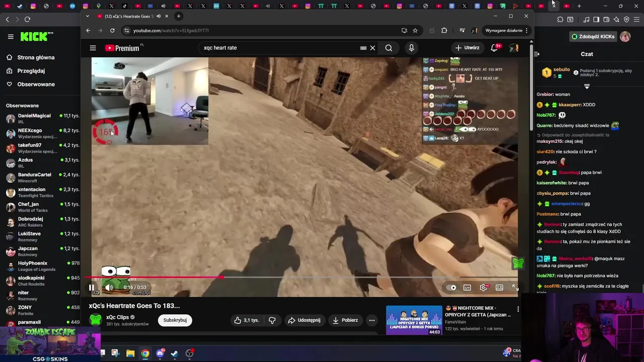Open xQc Clips channel name
Image resolution: width=644 pixels, height=362 pixels.
(118, 317)
